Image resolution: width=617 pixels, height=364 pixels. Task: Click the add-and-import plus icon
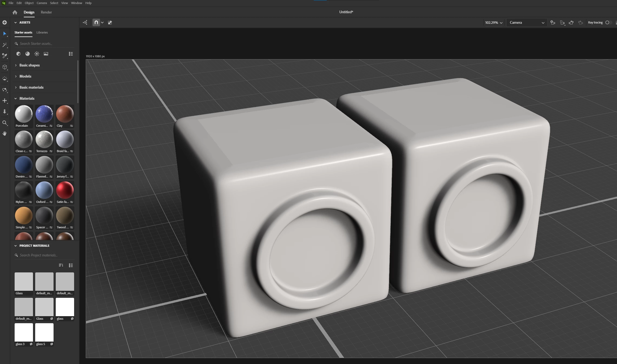click(x=5, y=22)
